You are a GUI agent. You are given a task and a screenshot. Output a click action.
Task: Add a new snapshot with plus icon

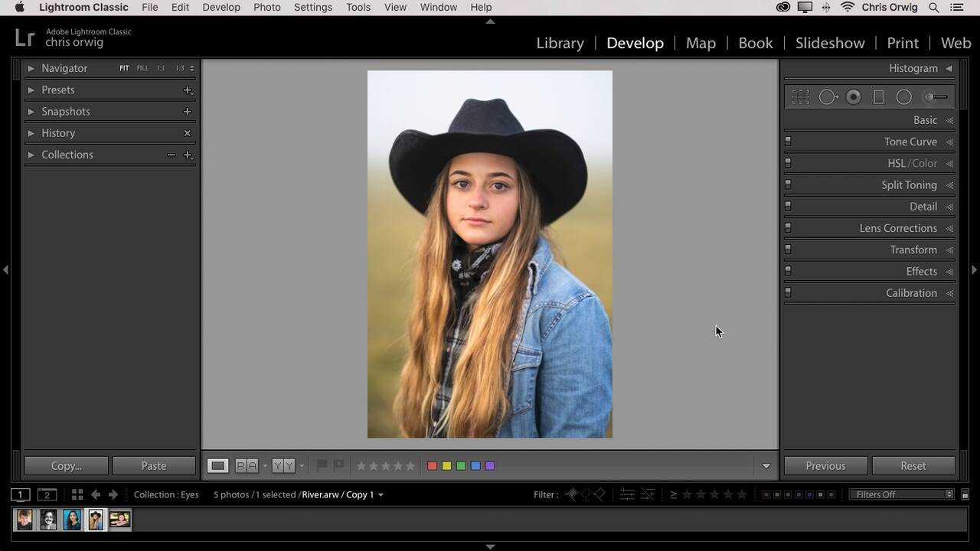[187, 112]
